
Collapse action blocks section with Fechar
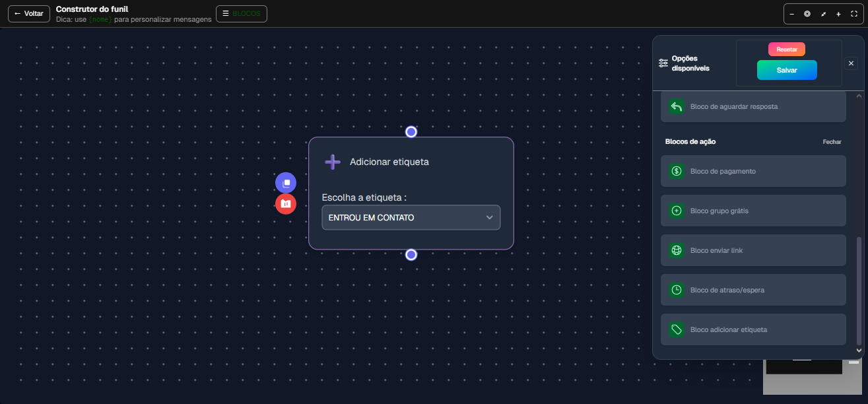(x=832, y=142)
